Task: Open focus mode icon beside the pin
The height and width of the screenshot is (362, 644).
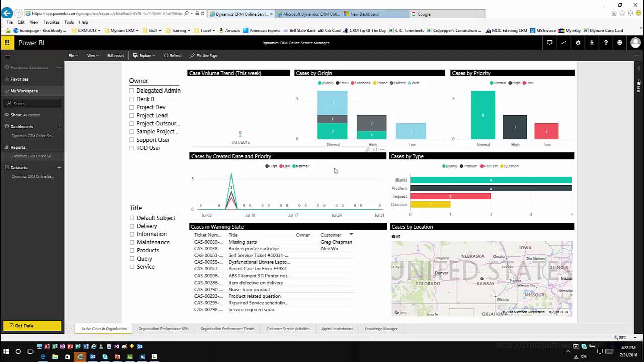Action: [x=375, y=150]
